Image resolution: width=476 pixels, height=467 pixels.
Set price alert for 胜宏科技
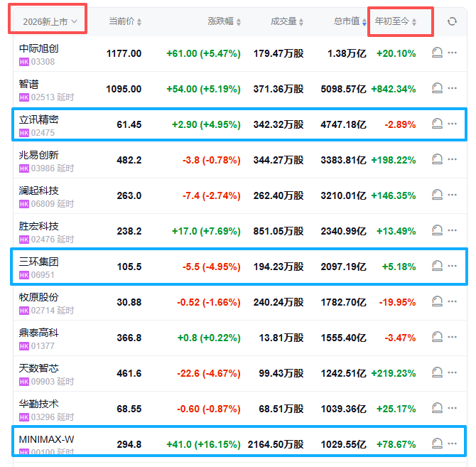437,230
